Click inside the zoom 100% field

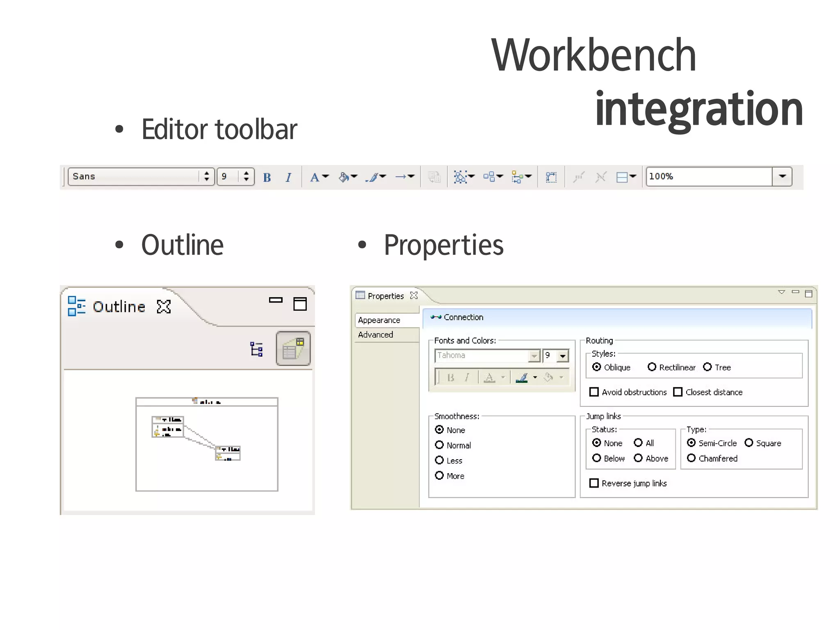pos(709,176)
